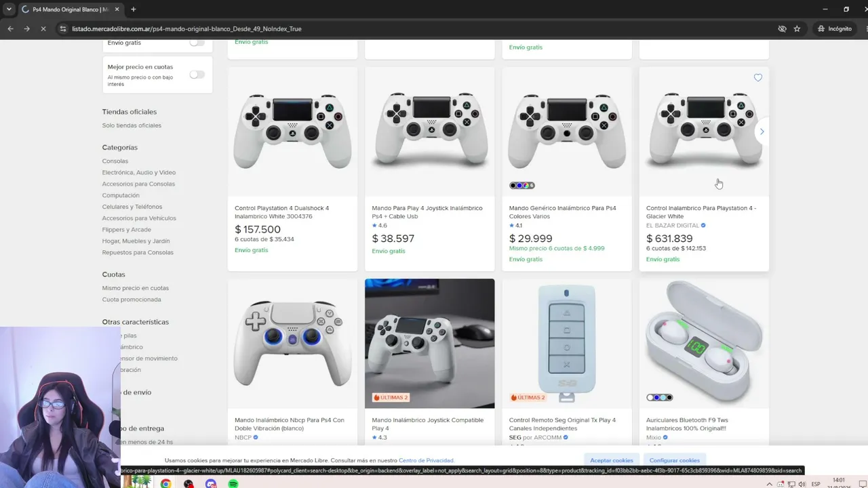
Task: Show hidden system tray icons
Action: point(769,484)
